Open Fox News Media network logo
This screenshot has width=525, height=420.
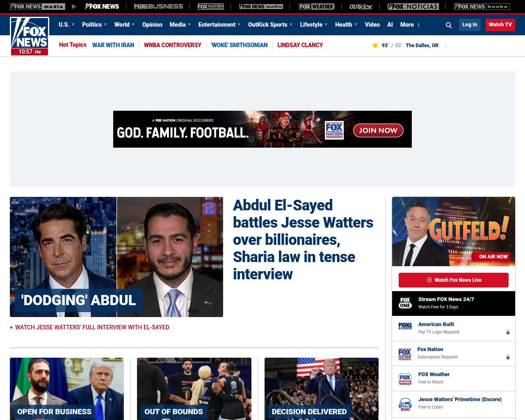(x=37, y=7)
